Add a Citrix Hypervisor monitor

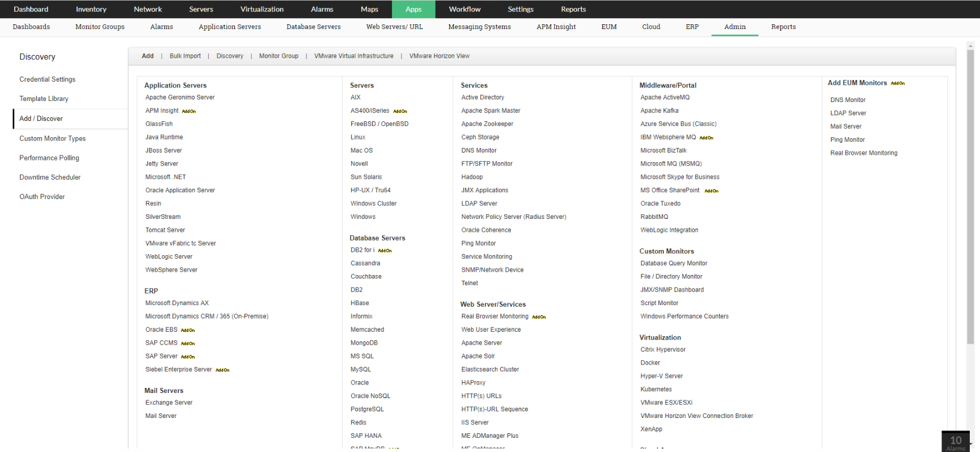(662, 350)
